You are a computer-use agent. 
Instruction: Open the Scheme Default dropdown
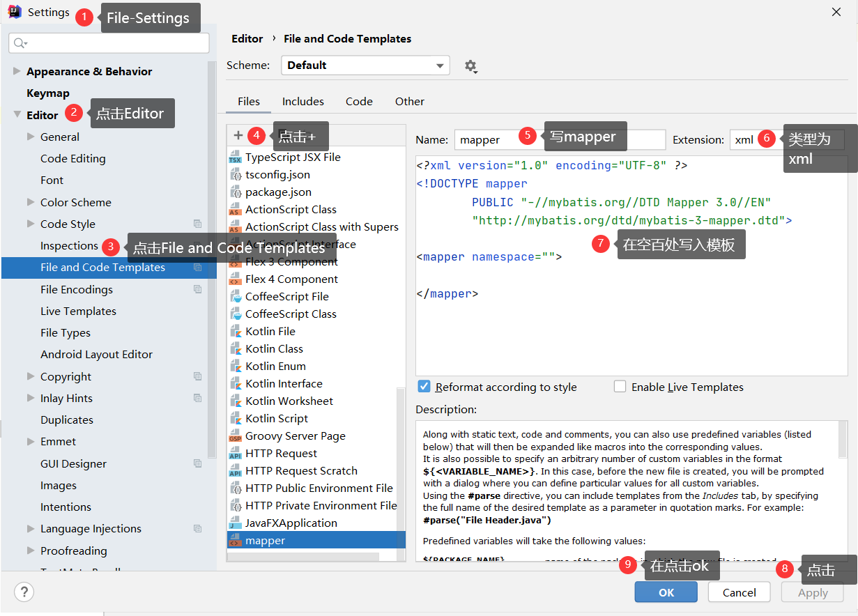365,66
